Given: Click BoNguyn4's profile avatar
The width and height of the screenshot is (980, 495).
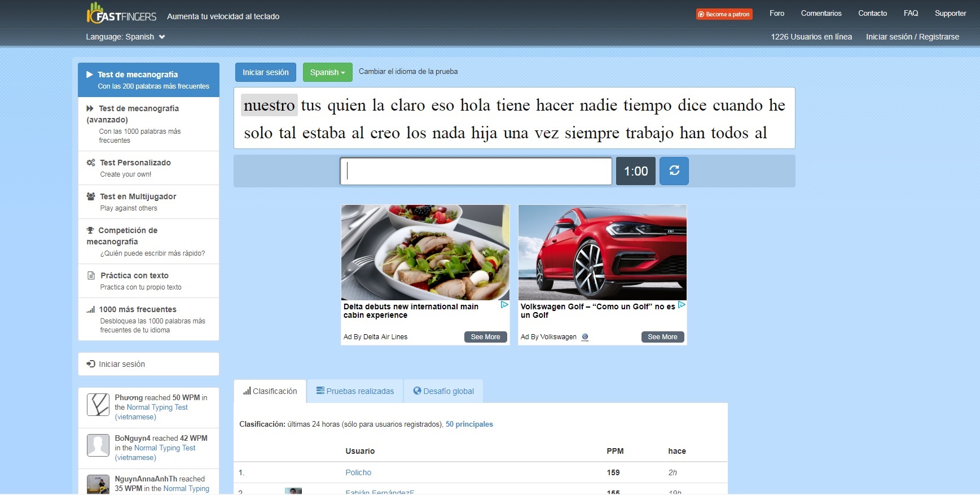Looking at the screenshot, I should [98, 445].
